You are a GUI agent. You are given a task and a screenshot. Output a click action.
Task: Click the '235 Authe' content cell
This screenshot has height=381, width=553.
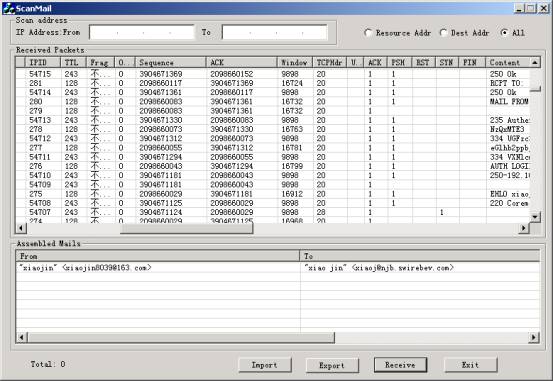point(508,120)
